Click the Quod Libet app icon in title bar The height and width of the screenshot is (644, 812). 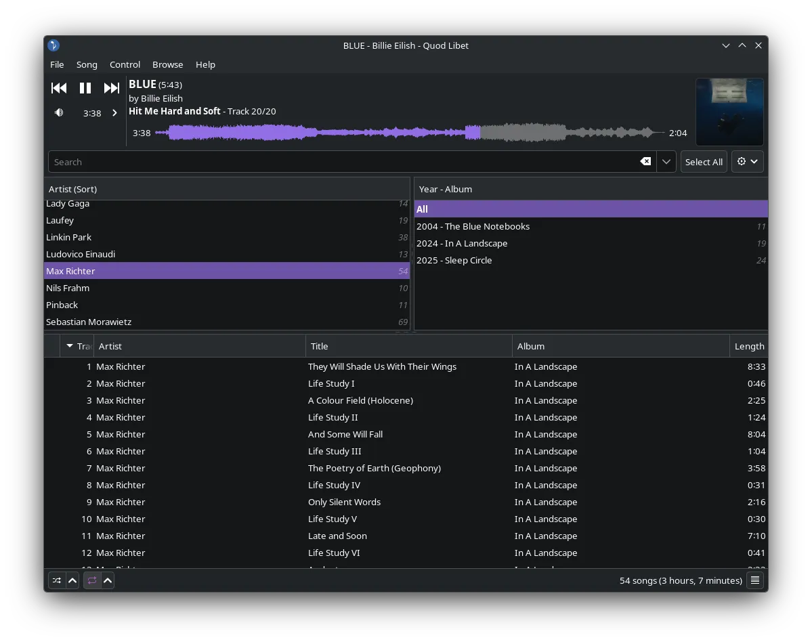pyautogui.click(x=54, y=45)
